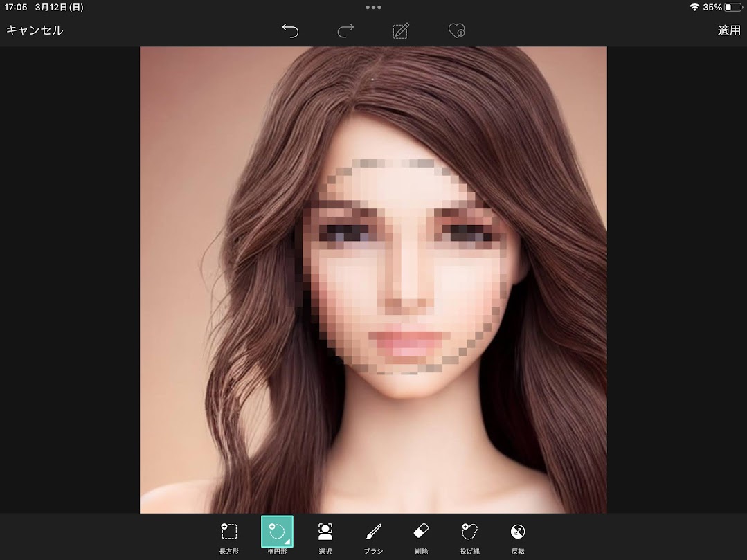Undo the last action
The image size is (747, 560).
290,30
